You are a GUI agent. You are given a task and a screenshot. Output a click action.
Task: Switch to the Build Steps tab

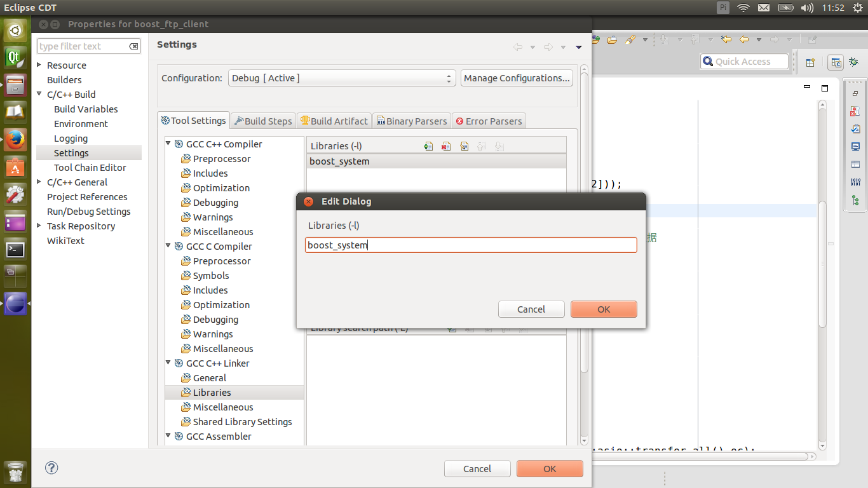263,121
